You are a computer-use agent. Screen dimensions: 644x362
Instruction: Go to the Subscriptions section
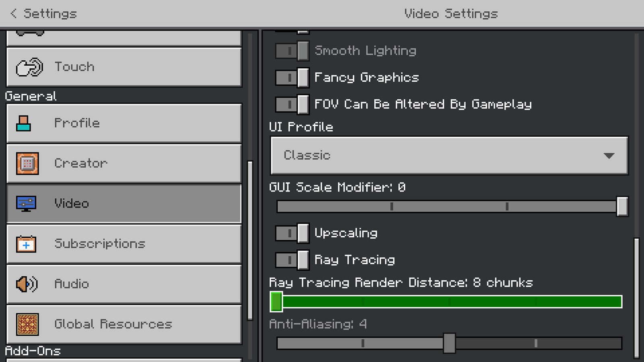click(x=124, y=244)
